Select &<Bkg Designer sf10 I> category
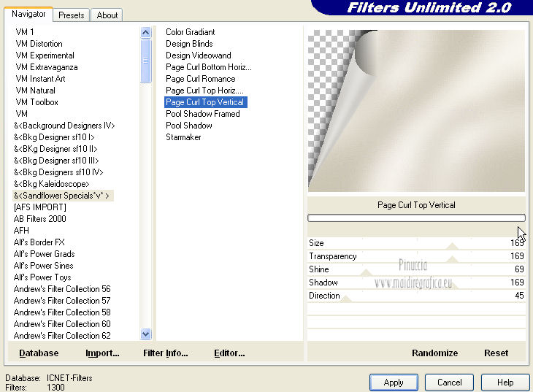This screenshot has height=392, width=533. click(x=54, y=137)
